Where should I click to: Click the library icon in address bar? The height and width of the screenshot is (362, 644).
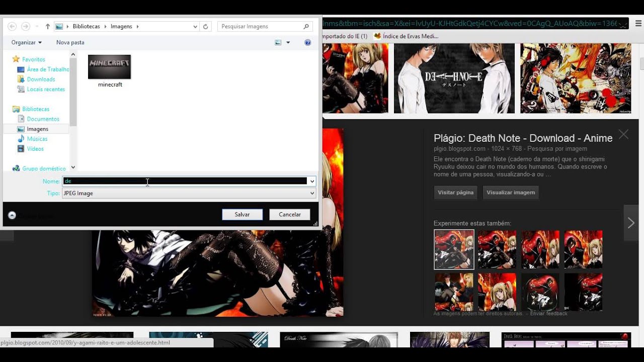[x=59, y=26]
